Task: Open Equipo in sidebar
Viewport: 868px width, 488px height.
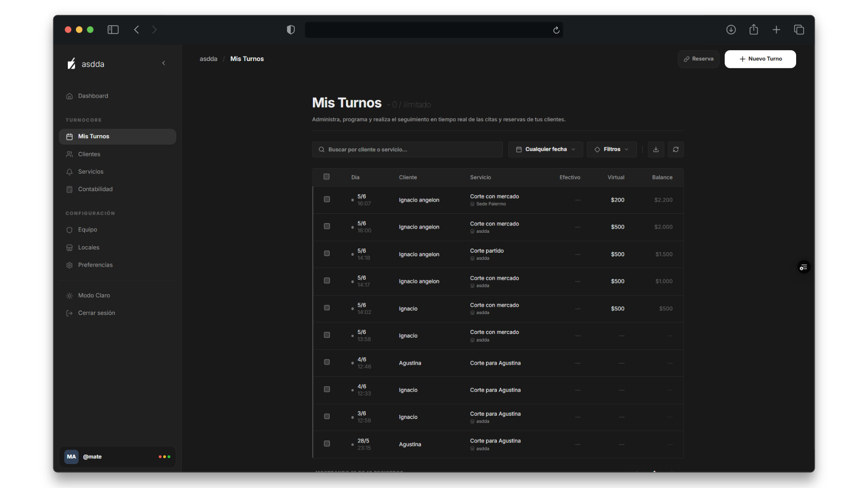Action: click(118, 230)
